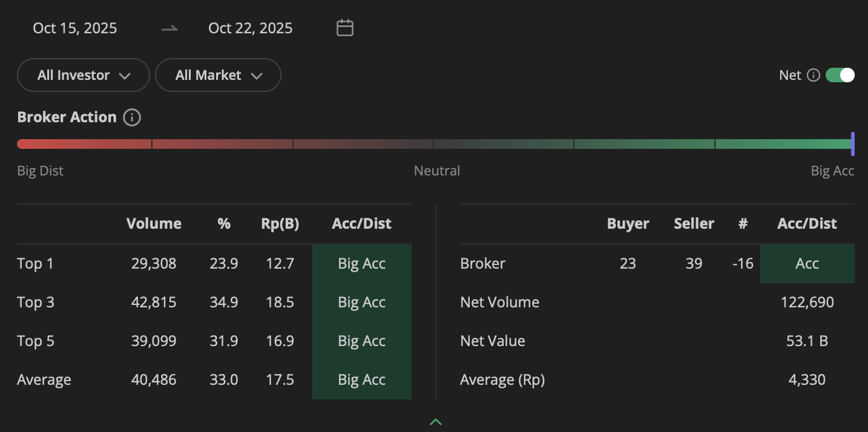The height and width of the screenshot is (432, 868).
Task: Click the Oct 22, 2025 end date
Action: 251,28
